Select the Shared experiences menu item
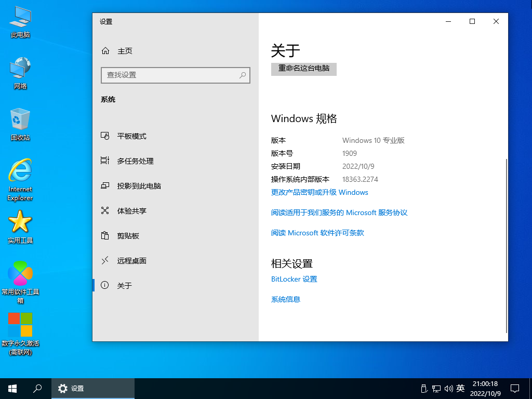This screenshot has height=399, width=532. (x=131, y=211)
